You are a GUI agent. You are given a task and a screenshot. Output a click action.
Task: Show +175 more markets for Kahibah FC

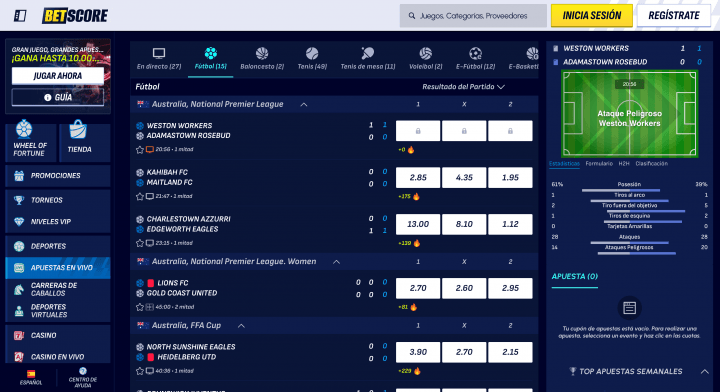[409, 197]
